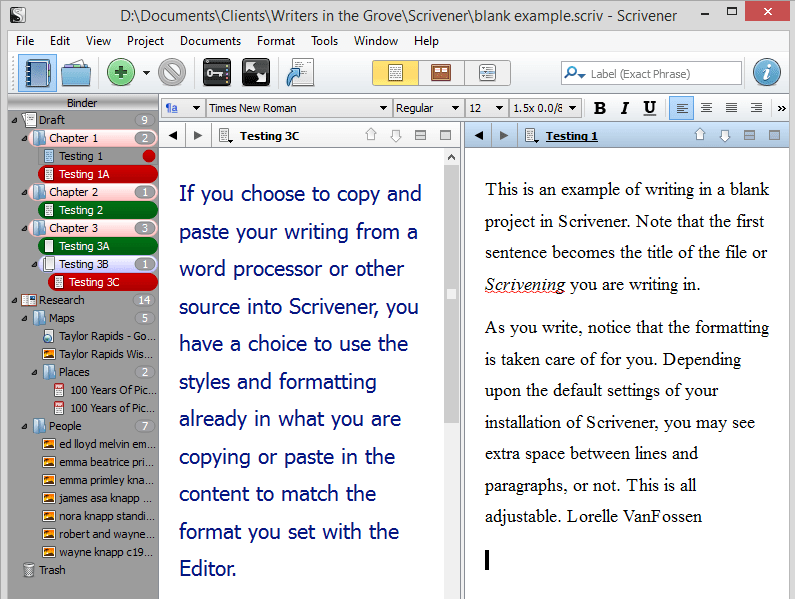This screenshot has height=599, width=795.
Task: Click the Testing 1 header title link
Action: coord(571,136)
